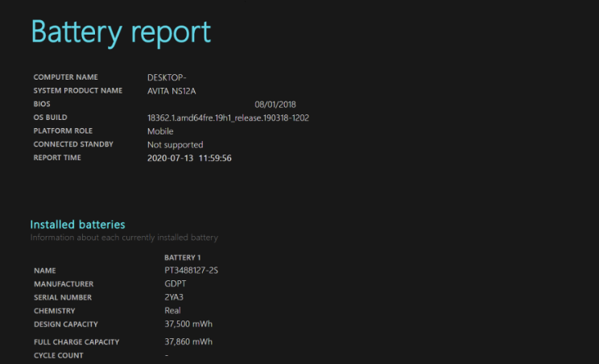
Task: Select the SYSTEM PRODUCT NAME label
Action: pyautogui.click(x=78, y=90)
